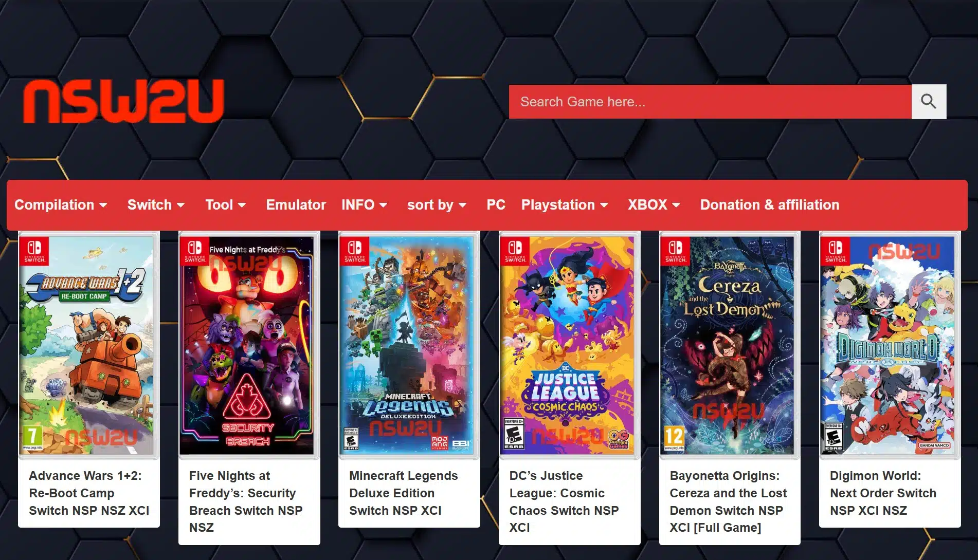Open the Switch dropdown menu
Screen dimensions: 978x560
pyautogui.click(x=156, y=205)
